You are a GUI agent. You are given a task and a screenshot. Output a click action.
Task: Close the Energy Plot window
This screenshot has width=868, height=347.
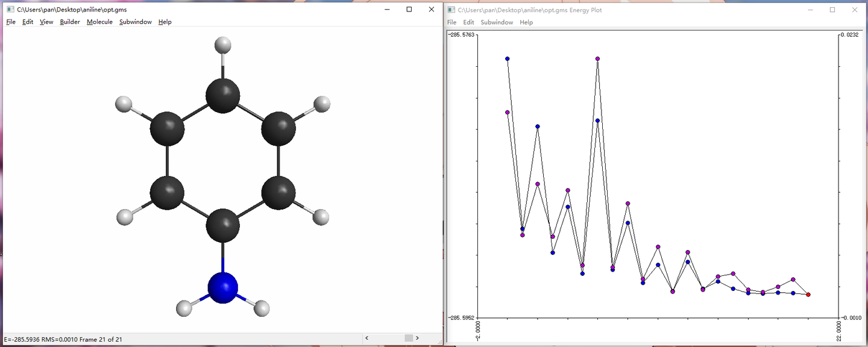pyautogui.click(x=855, y=10)
